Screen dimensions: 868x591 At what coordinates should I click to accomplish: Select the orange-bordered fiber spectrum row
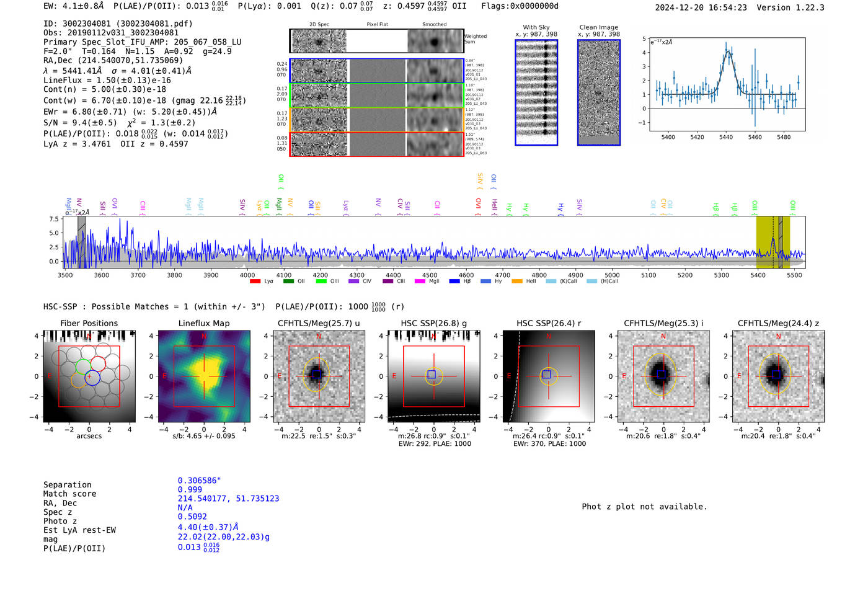pyautogui.click(x=377, y=120)
